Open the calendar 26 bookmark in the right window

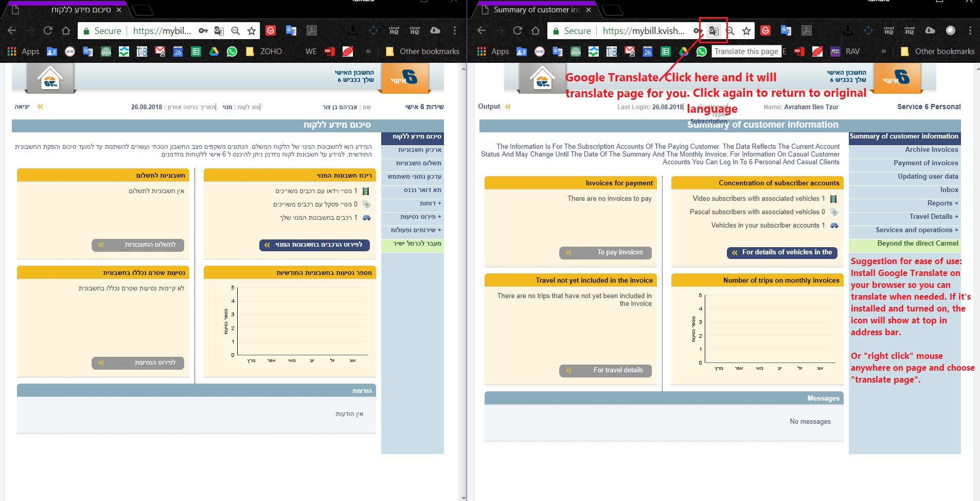[x=648, y=51]
